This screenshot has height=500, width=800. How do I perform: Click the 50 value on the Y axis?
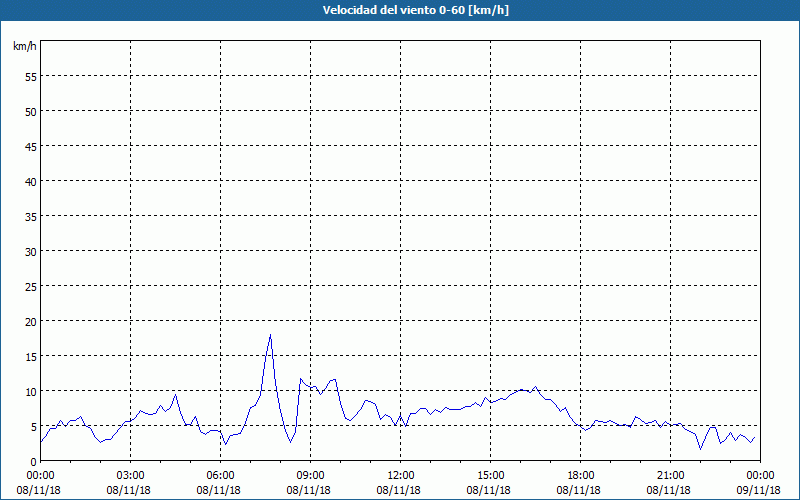(x=31, y=111)
